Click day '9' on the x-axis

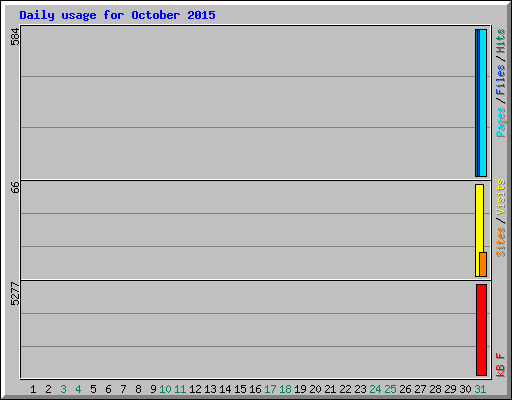pos(153,389)
